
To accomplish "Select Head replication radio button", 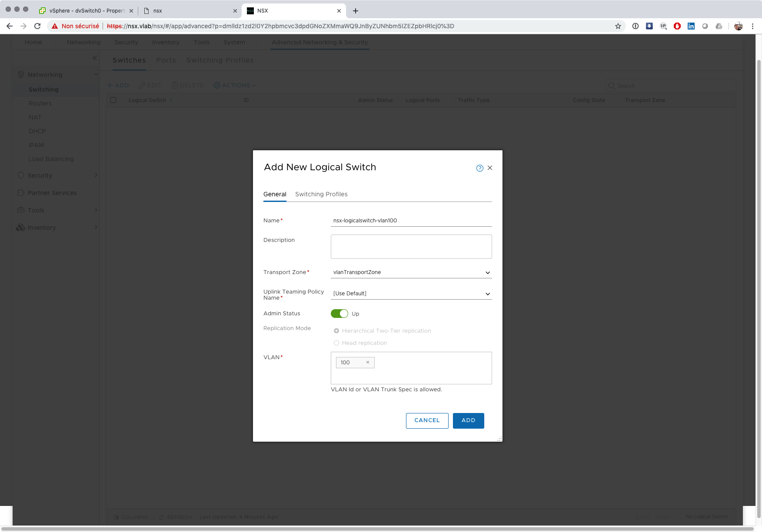I will 336,343.
